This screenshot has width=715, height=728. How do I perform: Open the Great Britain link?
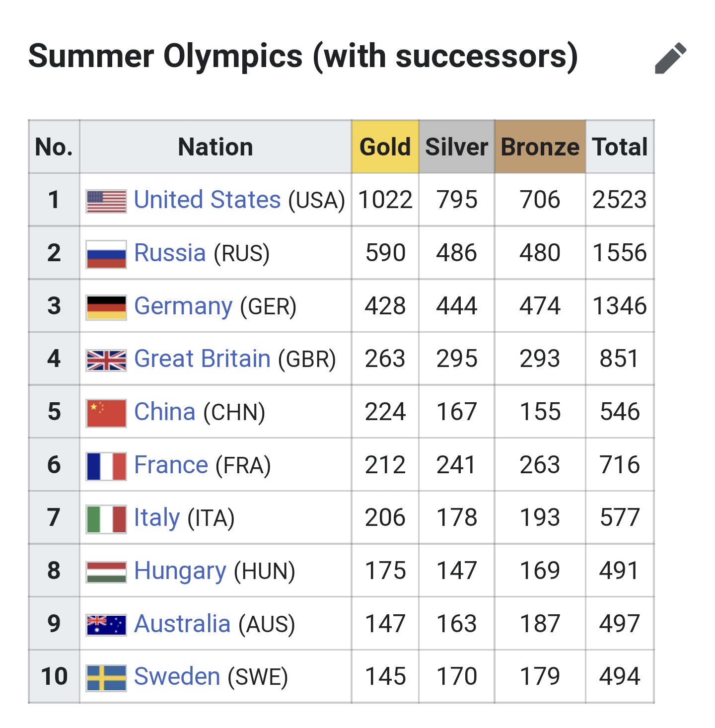(x=202, y=359)
